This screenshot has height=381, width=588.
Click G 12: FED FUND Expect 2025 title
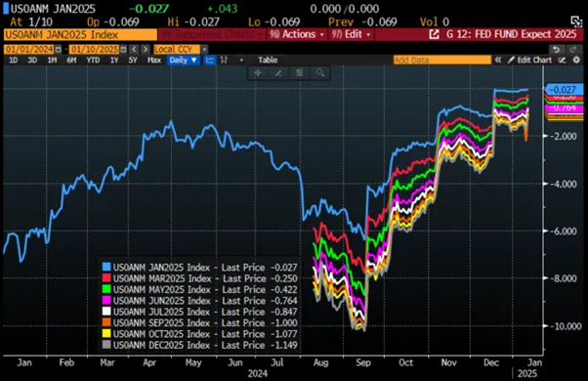tap(512, 34)
